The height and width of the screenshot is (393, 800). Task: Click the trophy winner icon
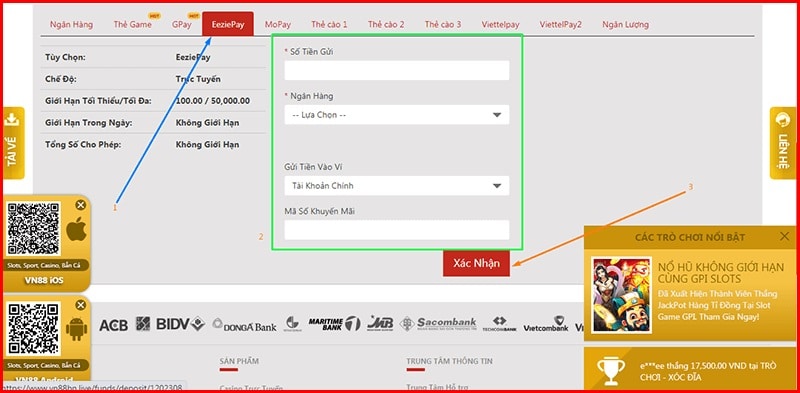coord(611,370)
